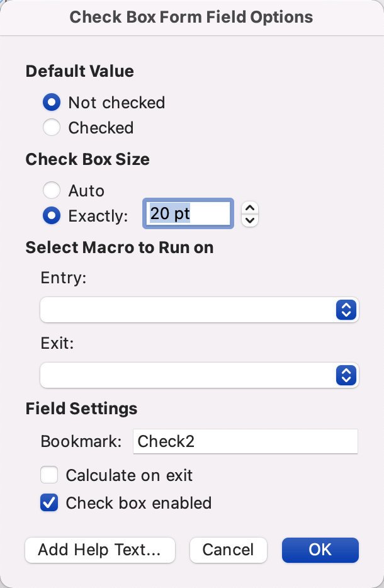This screenshot has height=588, width=384.
Task: Click the Bookmark field containing Check2
Action: click(246, 441)
